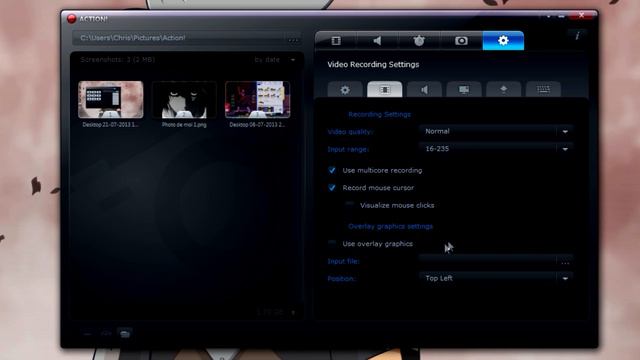Click the 'Recording Settings' heading
640x360 pixels.
pos(380,114)
